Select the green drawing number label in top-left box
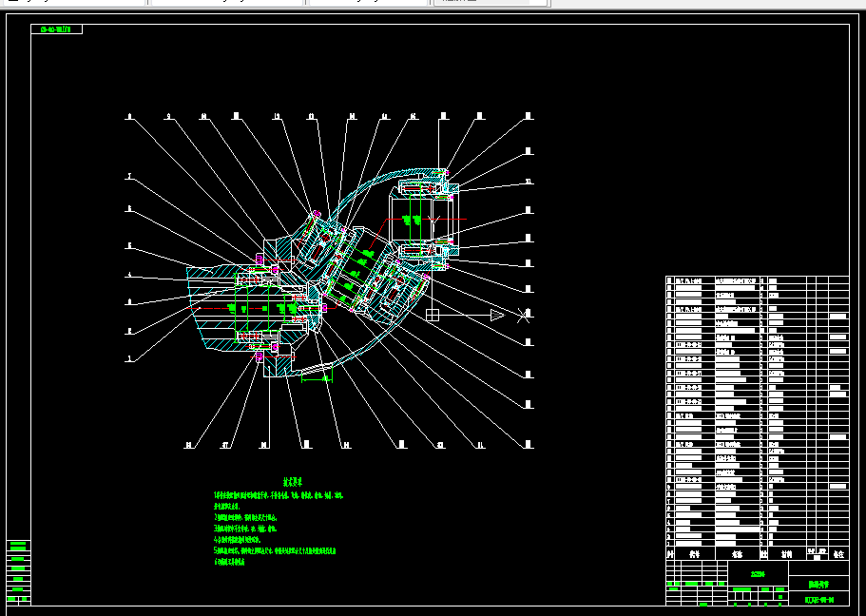866x616 pixels. tap(56, 29)
